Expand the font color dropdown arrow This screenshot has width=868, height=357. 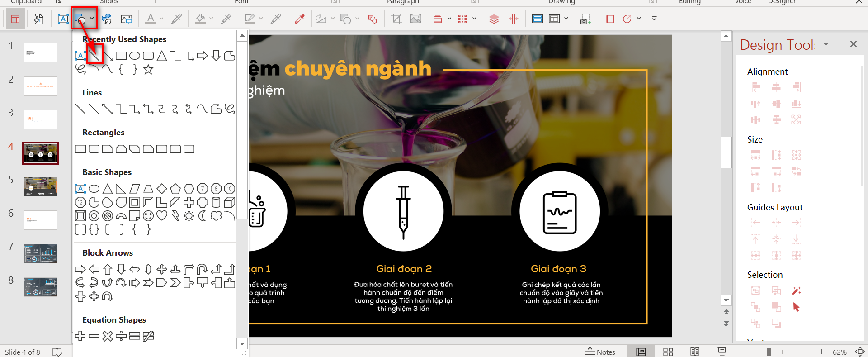pos(161,19)
